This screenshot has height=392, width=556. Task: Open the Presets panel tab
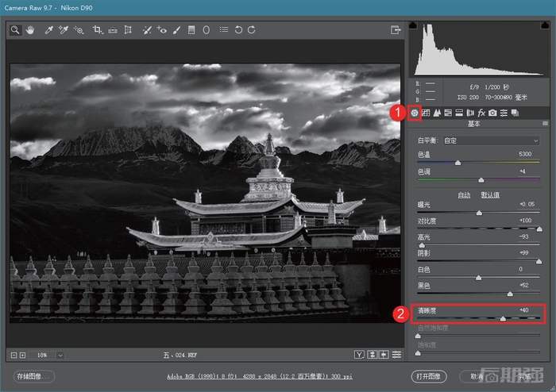tap(504, 113)
